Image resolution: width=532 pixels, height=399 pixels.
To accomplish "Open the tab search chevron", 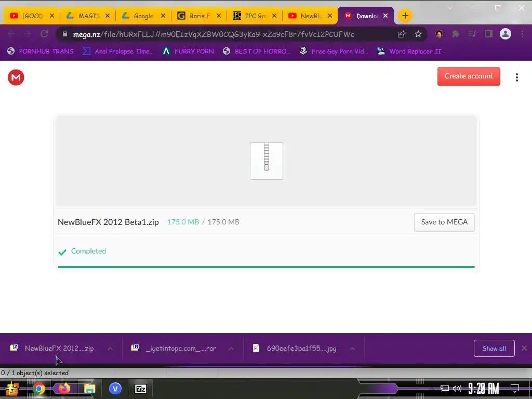I will pos(450,8).
